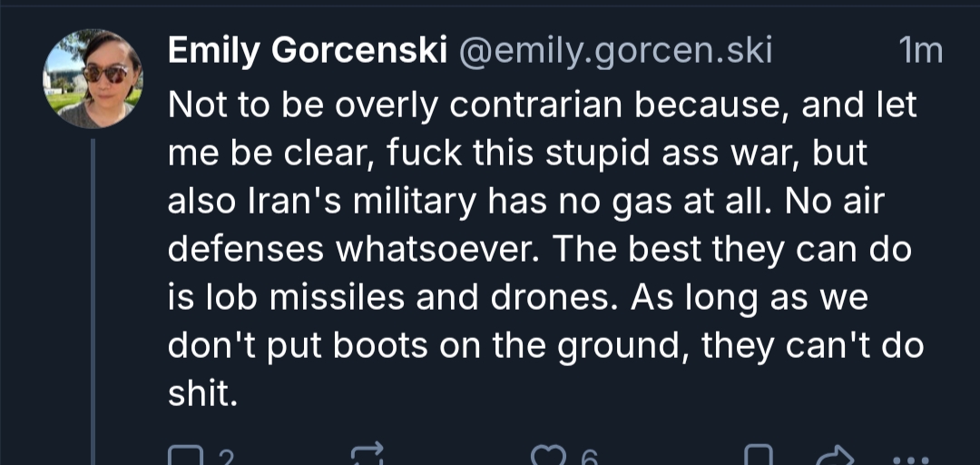View replies by clicking the count 2

tap(226, 459)
